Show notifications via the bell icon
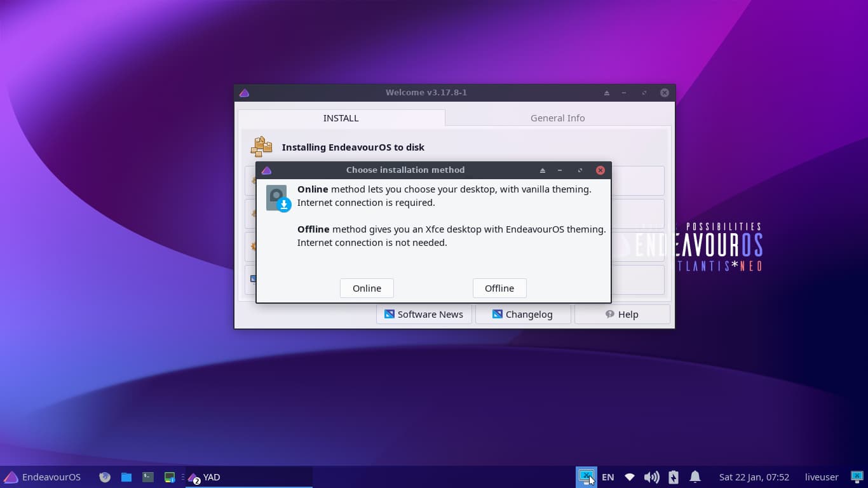 (x=695, y=477)
